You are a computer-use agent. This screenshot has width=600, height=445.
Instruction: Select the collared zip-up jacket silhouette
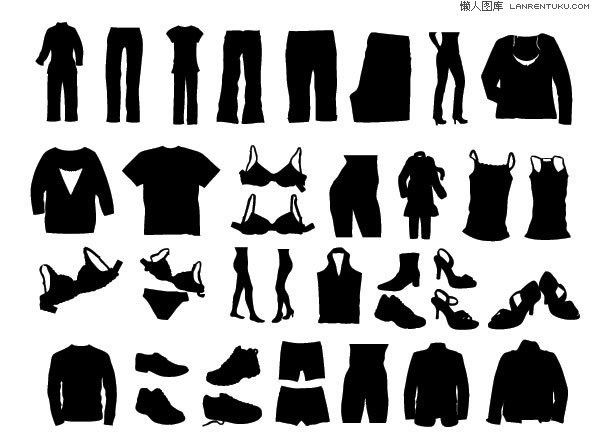528,382
